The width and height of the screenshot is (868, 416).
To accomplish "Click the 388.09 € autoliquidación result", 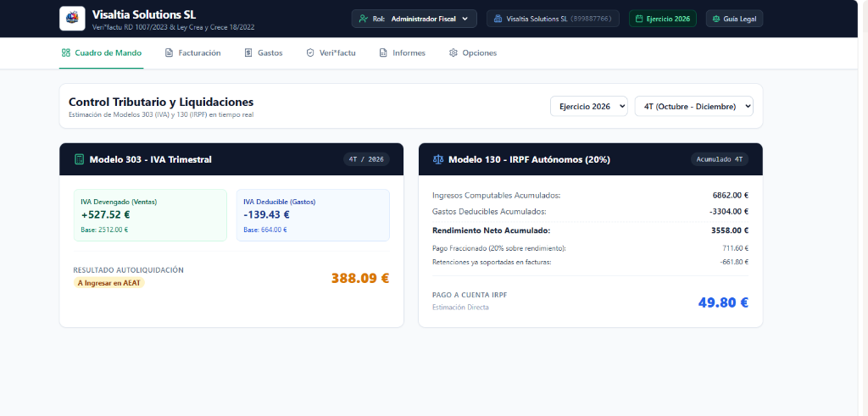I will point(360,278).
